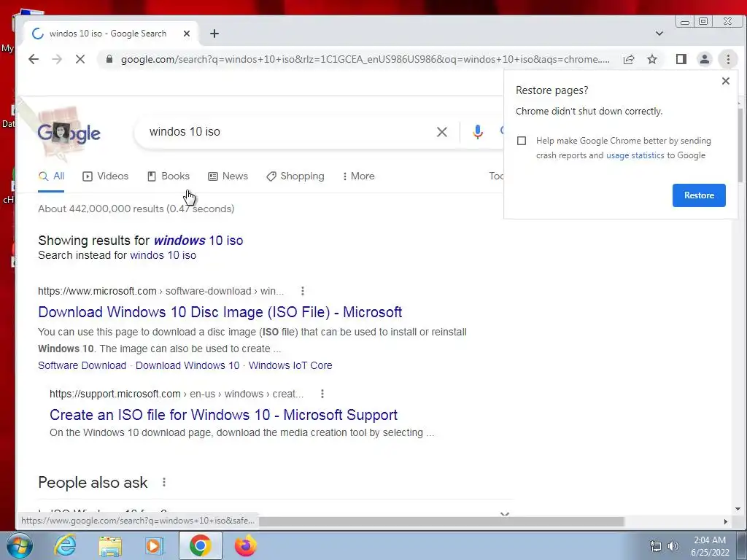Click the Restore button
The height and width of the screenshot is (560, 747).
click(x=699, y=195)
